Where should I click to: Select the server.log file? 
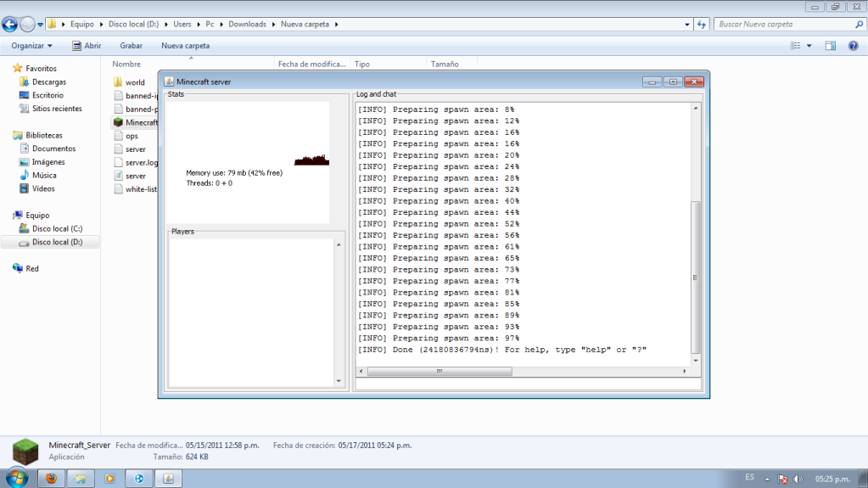click(136, 162)
